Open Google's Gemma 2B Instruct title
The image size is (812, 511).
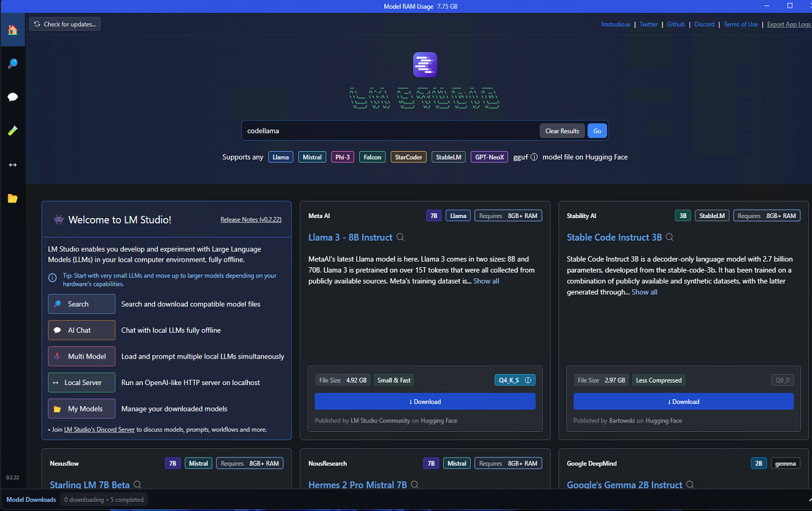point(625,485)
